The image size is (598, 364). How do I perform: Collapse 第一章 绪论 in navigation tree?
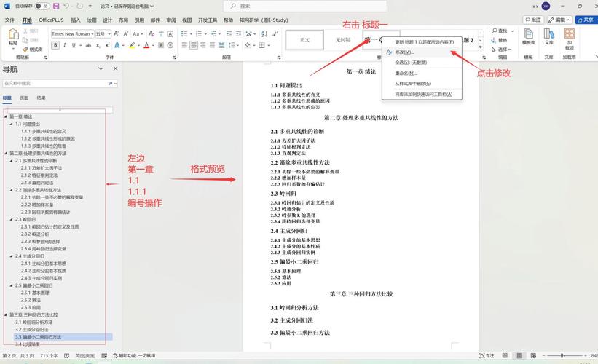pyautogui.click(x=6, y=116)
